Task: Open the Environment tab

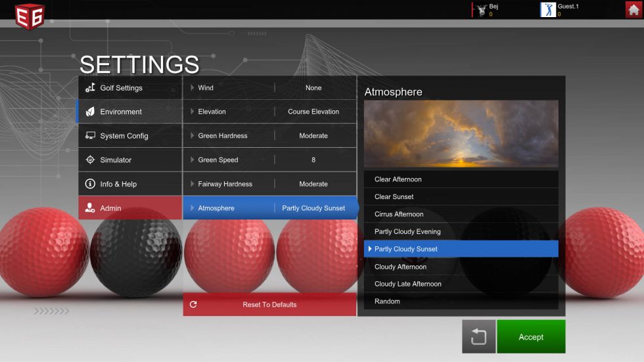Action: (130, 111)
